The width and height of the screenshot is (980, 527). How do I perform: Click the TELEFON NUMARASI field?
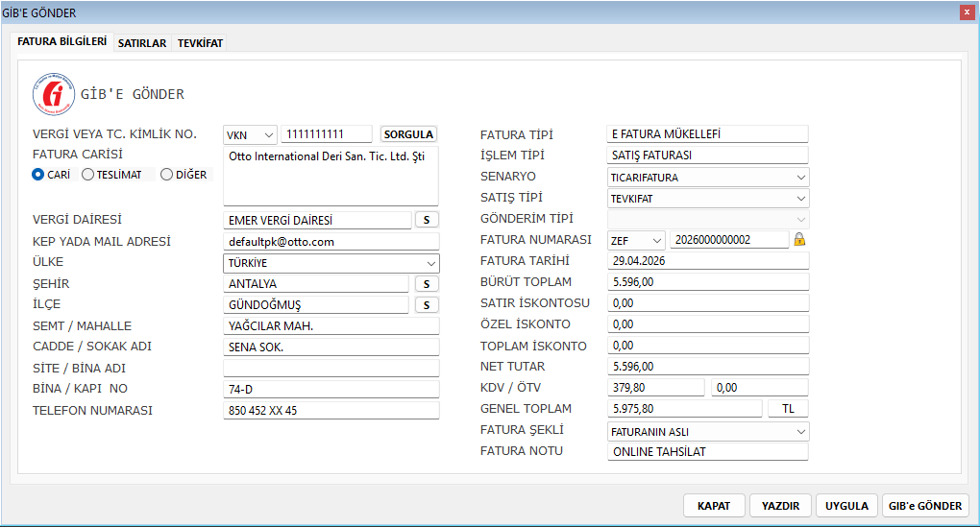click(331, 410)
